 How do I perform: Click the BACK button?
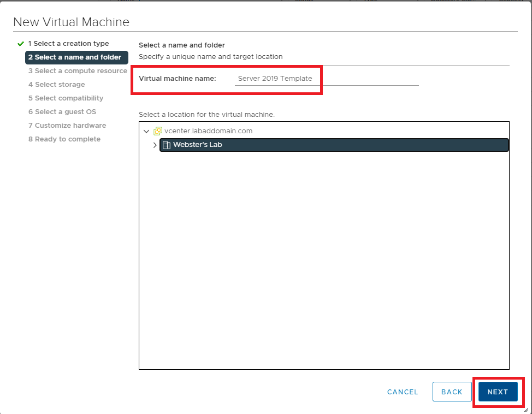[x=452, y=392]
